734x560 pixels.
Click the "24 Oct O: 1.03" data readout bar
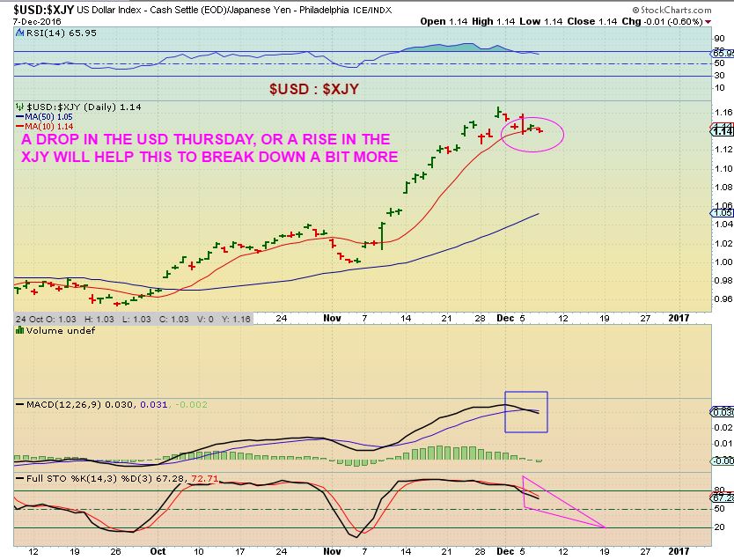pyautogui.click(x=134, y=319)
